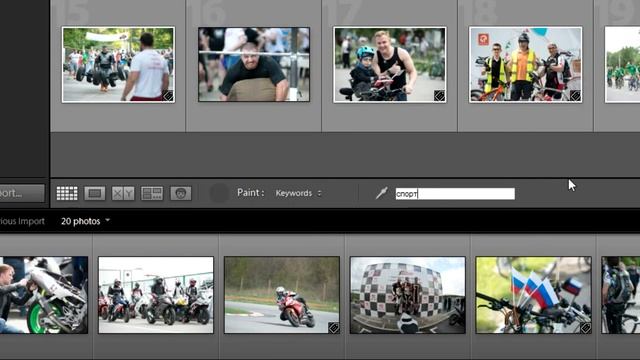Click badge icon on child and man photo

click(439, 96)
